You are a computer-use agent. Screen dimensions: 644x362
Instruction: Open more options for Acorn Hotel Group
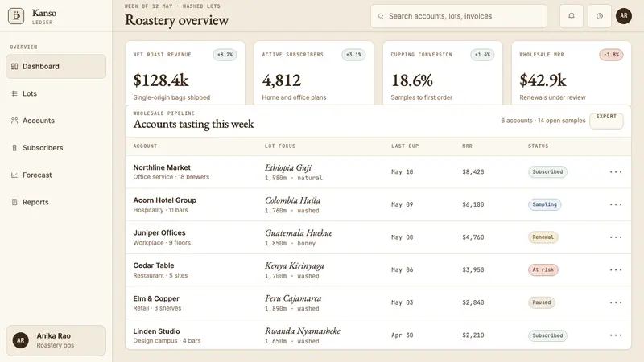tap(616, 204)
